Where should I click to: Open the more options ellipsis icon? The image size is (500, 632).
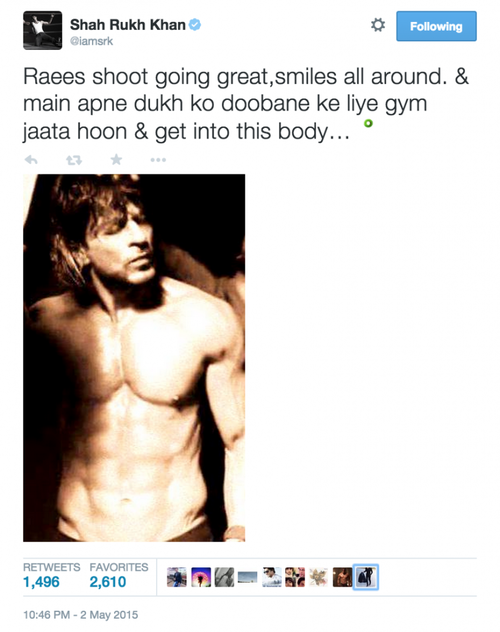[158, 160]
